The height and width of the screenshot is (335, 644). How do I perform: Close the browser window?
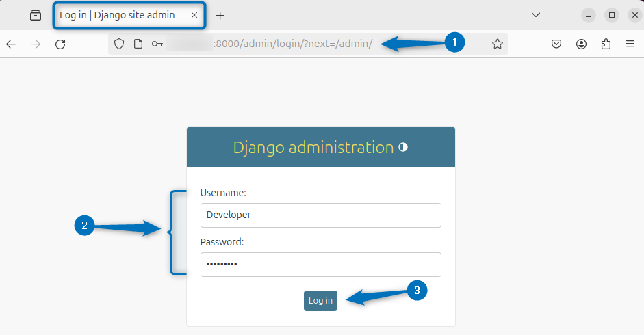[x=635, y=15]
